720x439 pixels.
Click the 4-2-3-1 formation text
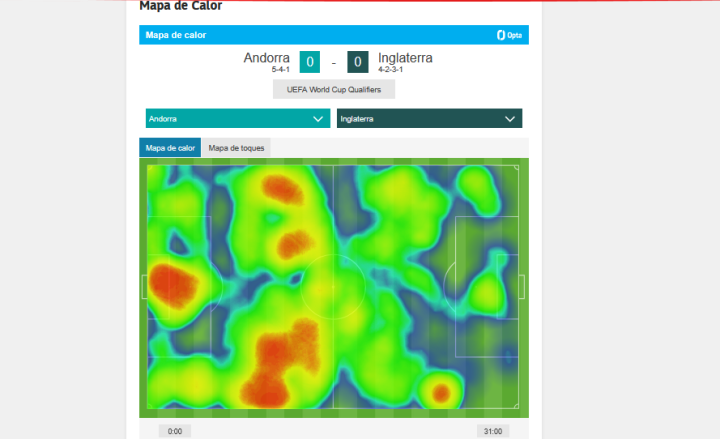pos(390,69)
